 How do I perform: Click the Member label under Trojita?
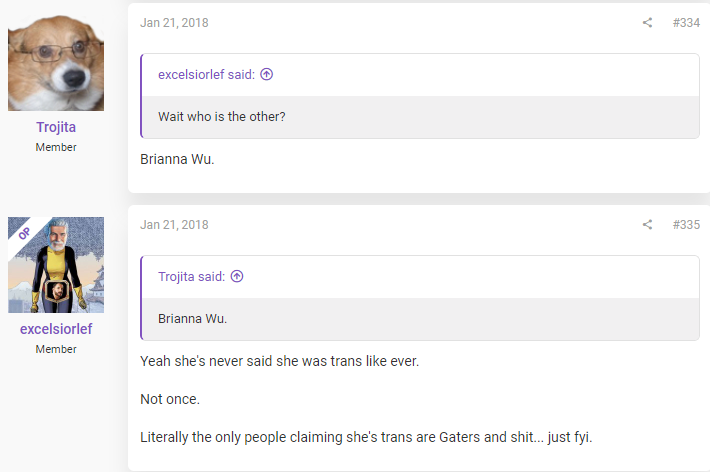coord(56,147)
